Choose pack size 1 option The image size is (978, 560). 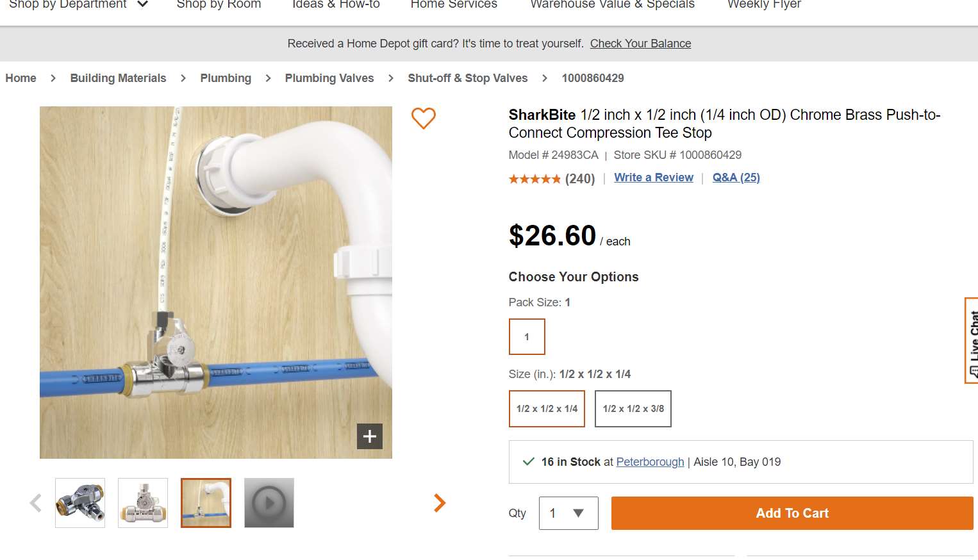(527, 336)
